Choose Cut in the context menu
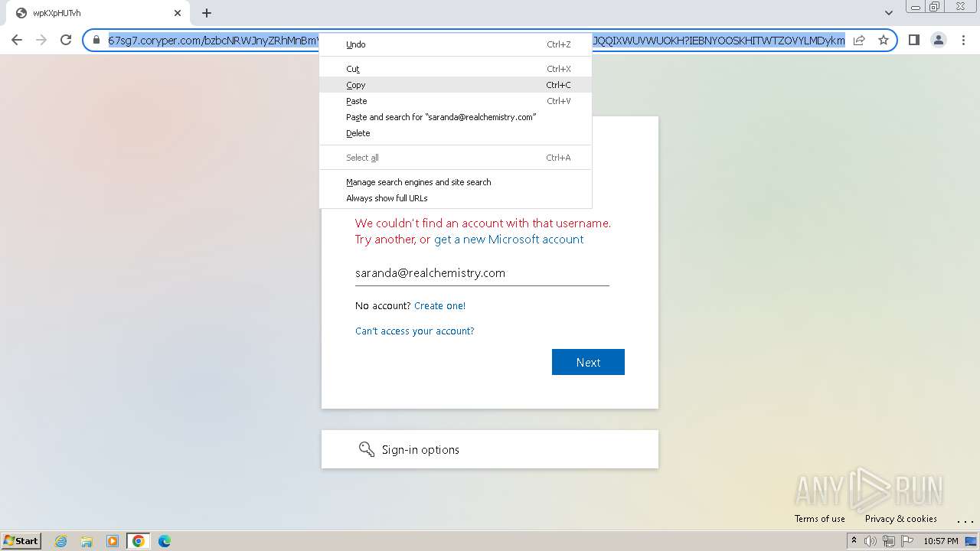980x551 pixels. [x=456, y=69]
